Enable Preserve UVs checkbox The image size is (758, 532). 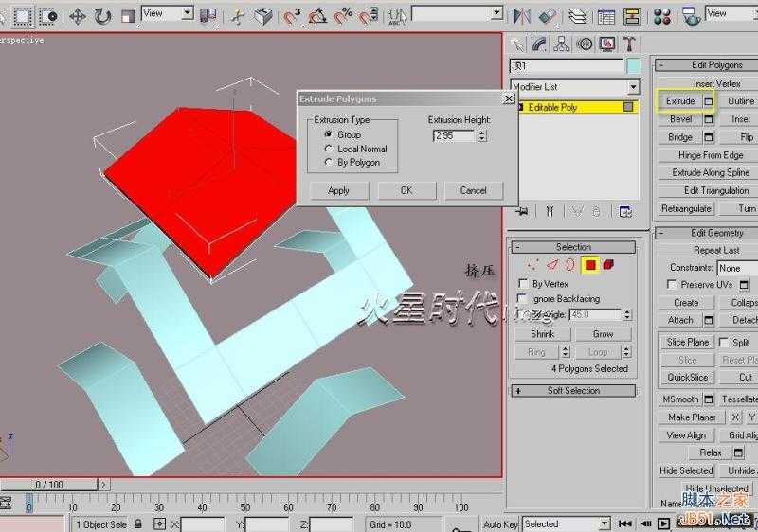tap(672, 284)
